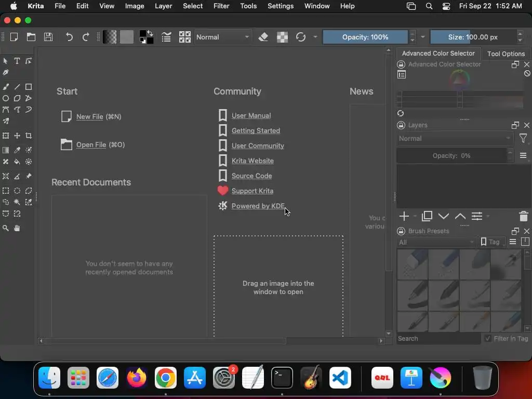
Task: Toggle Filter in Tag checkbox
Action: click(488, 338)
